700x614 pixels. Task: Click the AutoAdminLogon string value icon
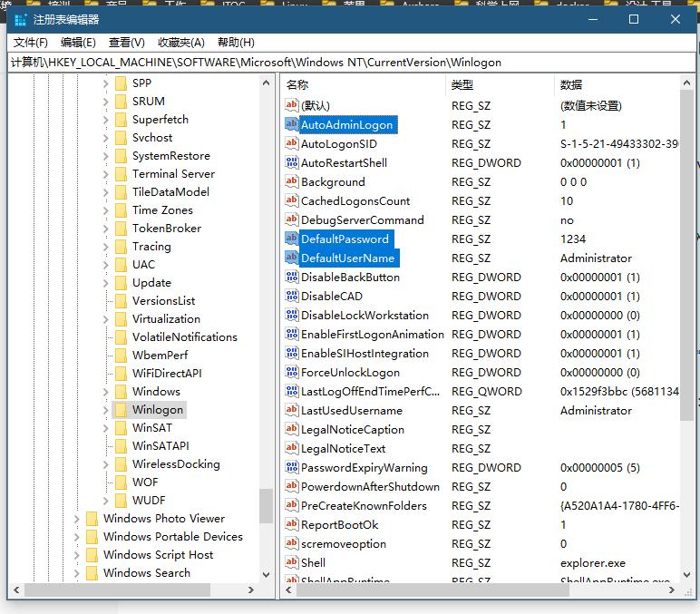tap(292, 124)
